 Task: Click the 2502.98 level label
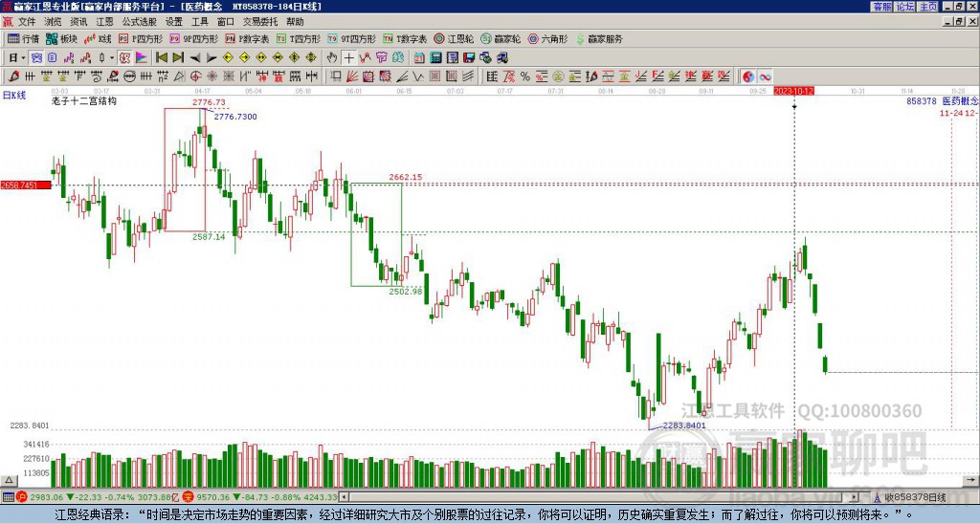(x=406, y=291)
